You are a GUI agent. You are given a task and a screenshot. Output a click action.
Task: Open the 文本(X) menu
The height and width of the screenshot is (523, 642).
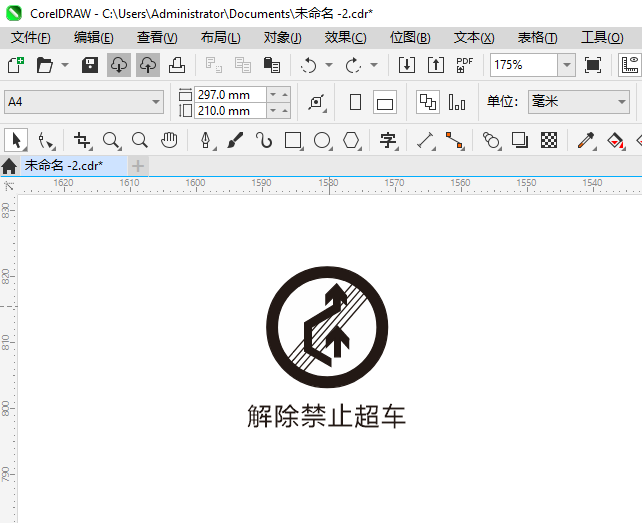[474, 38]
